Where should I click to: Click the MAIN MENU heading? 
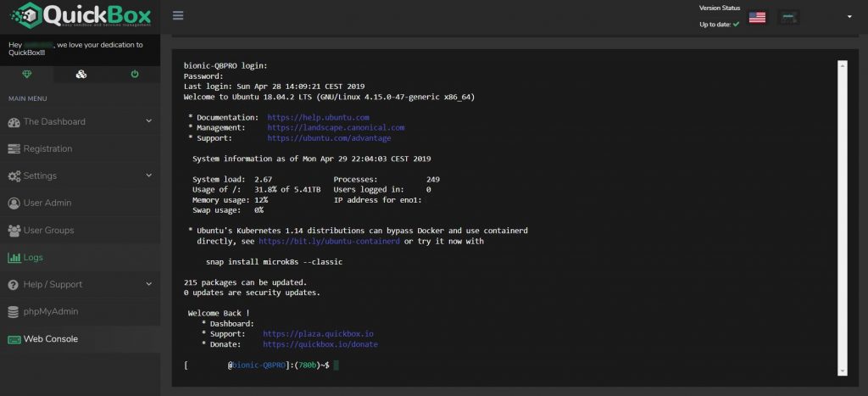(28, 98)
